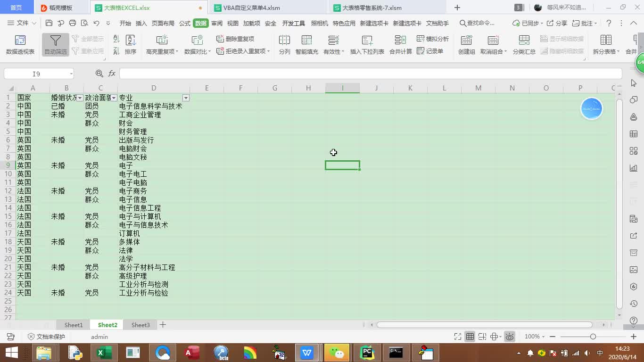Toggle 自动筛选 (AutoFilter) off
Image resolution: width=644 pixels, height=362 pixels.
coord(55,44)
